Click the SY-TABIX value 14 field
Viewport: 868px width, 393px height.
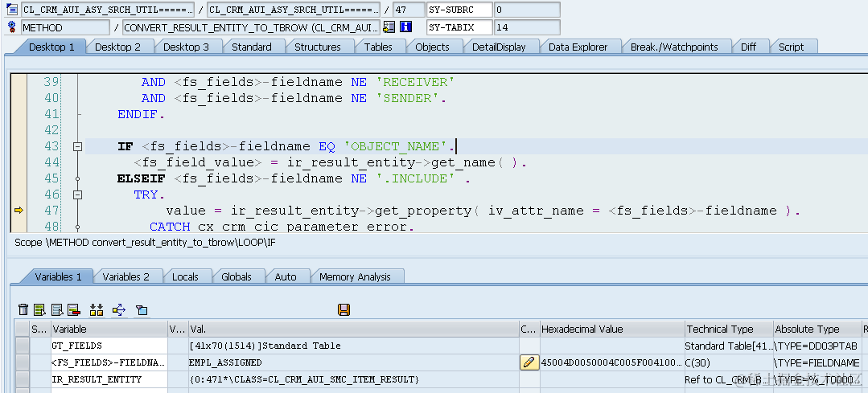[x=526, y=27]
